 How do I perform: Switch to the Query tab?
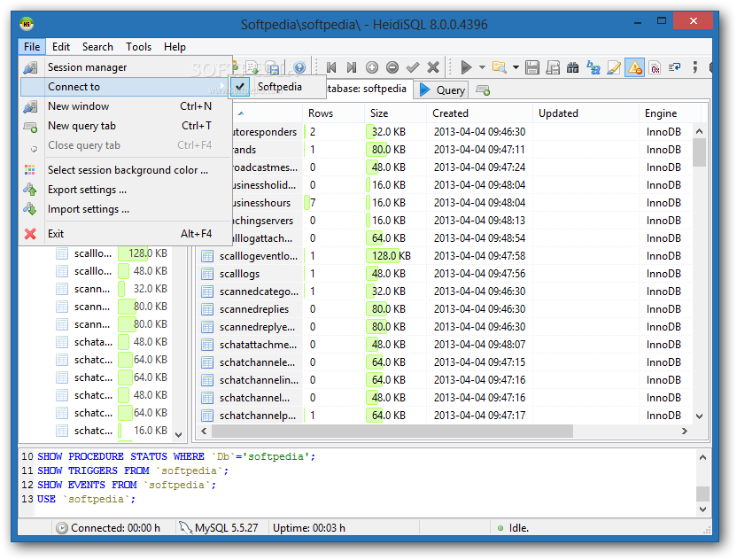click(441, 89)
